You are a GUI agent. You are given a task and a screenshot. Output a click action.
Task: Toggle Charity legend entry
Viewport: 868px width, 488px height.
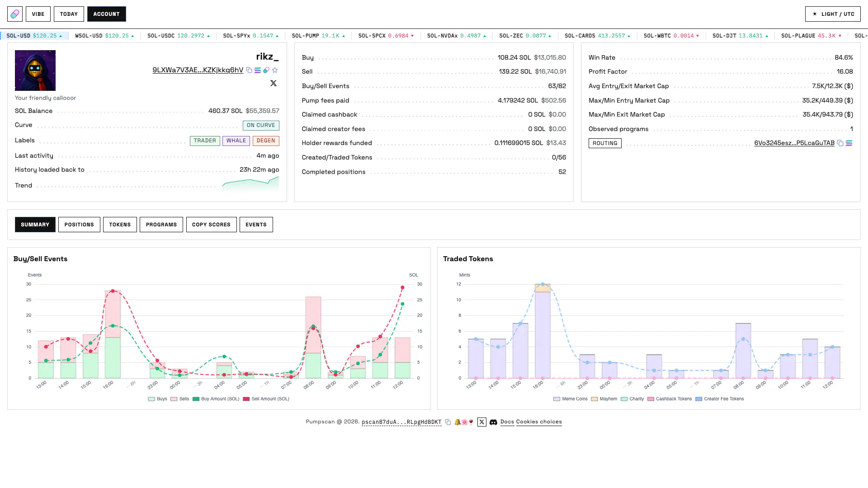tap(632, 399)
